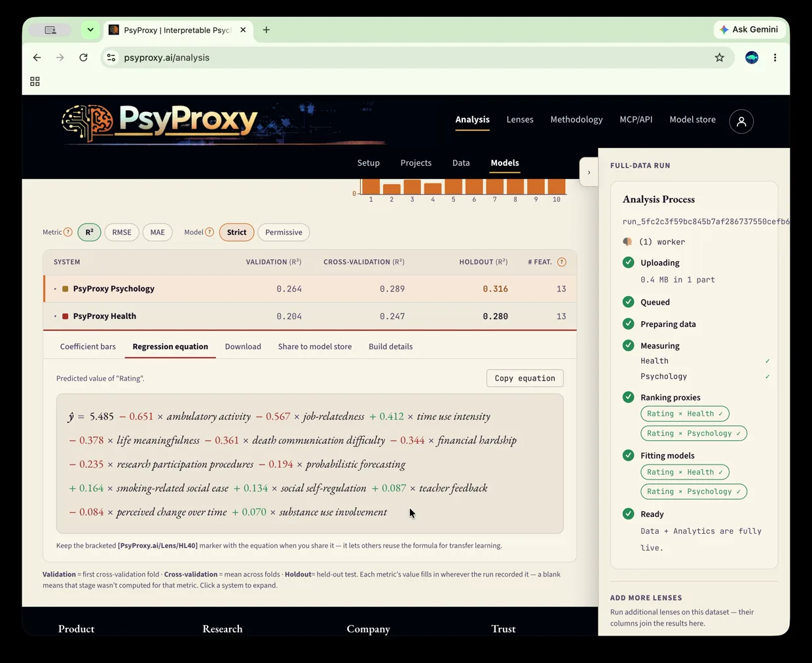Click the Measuring green check icon
The height and width of the screenshot is (663, 812).
(628, 345)
